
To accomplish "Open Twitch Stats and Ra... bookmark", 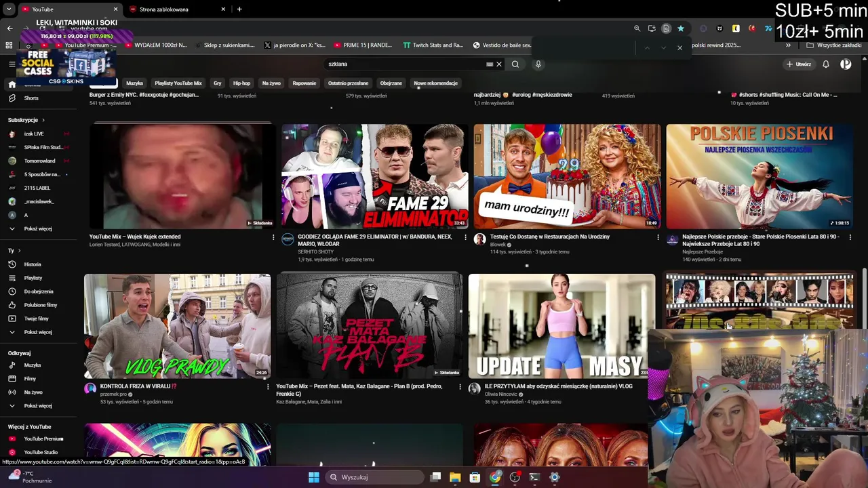I will 433,45.
